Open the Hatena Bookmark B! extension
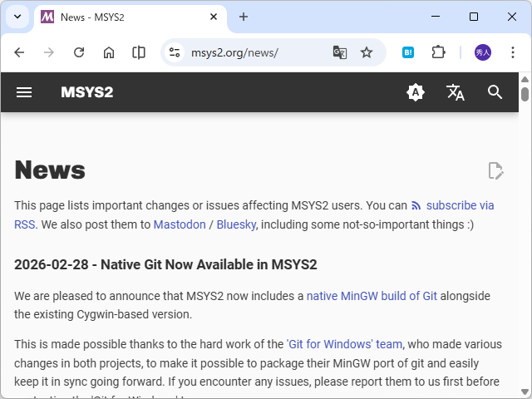This screenshot has width=532, height=399. coord(408,52)
